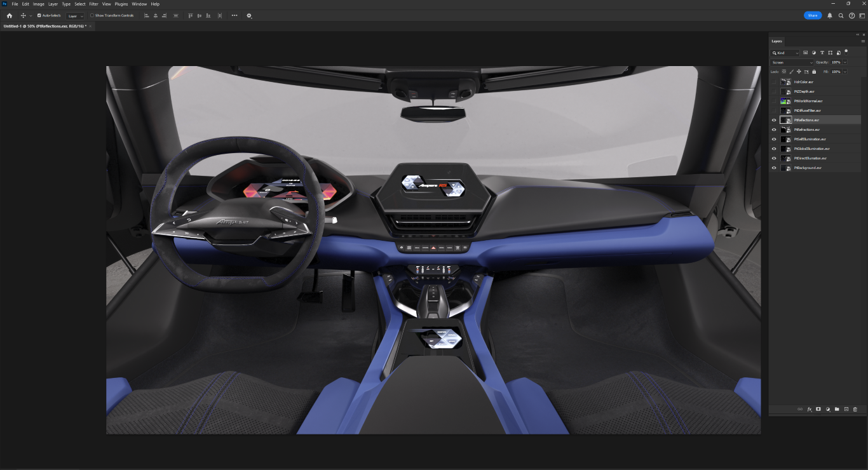
Task: Open the workspace settings gear icon
Action: 249,15
